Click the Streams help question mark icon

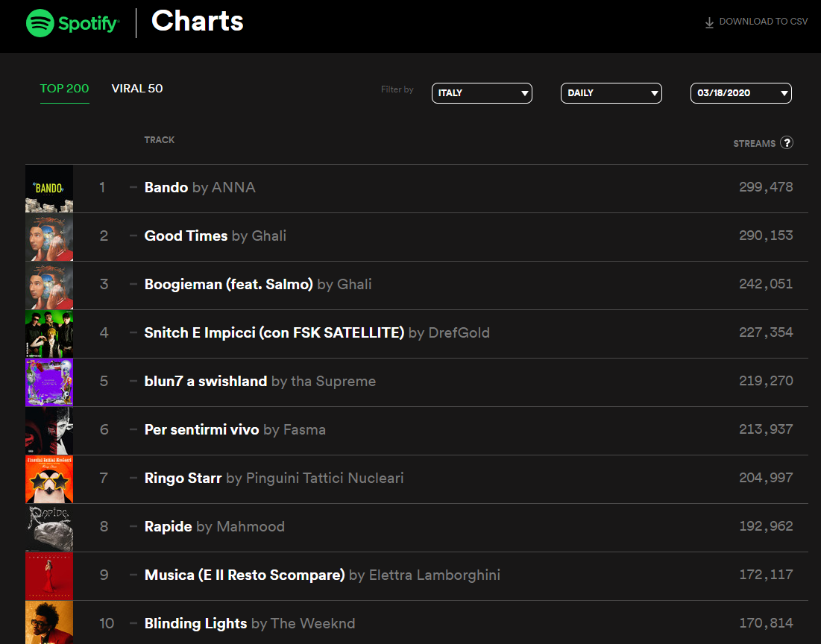pos(787,143)
